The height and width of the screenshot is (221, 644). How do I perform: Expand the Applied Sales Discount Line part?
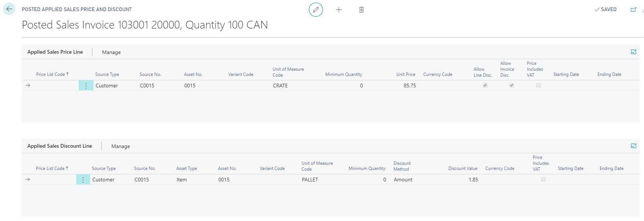tap(633, 146)
